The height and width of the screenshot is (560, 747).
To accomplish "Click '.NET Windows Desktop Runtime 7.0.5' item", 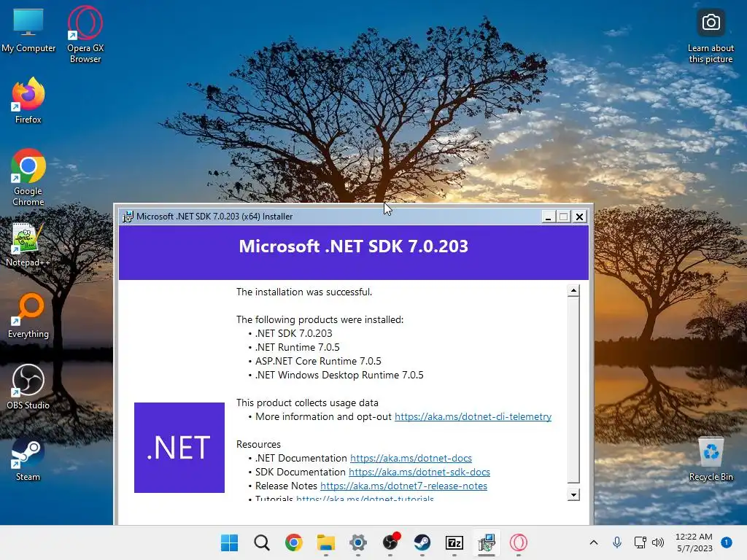I will point(339,375).
